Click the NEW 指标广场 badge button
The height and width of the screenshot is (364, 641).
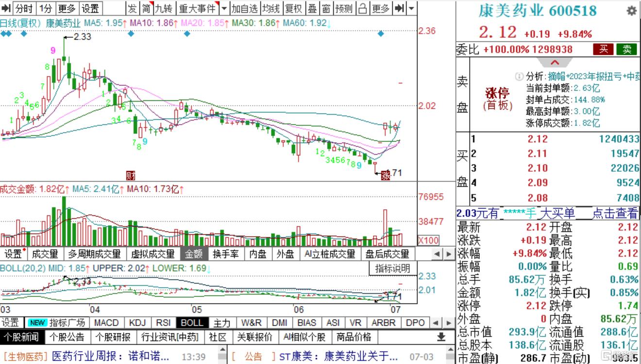tap(56, 323)
